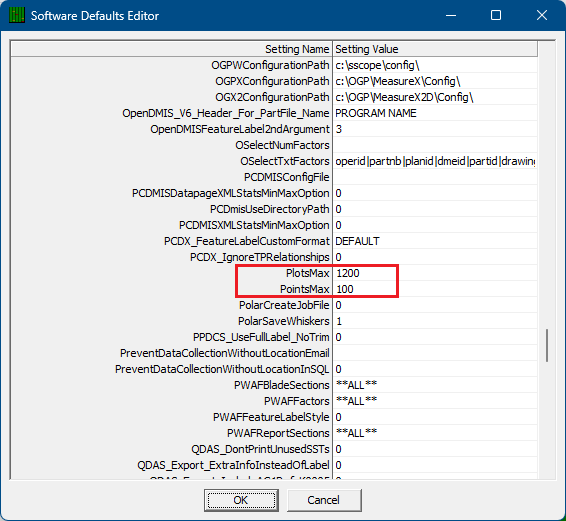Select the OSelectNumFactors setting name
This screenshot has width=566, height=521.
coord(283,145)
